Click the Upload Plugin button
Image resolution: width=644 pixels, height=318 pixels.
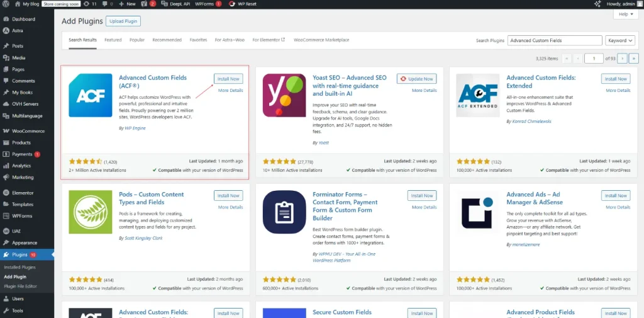(x=123, y=21)
